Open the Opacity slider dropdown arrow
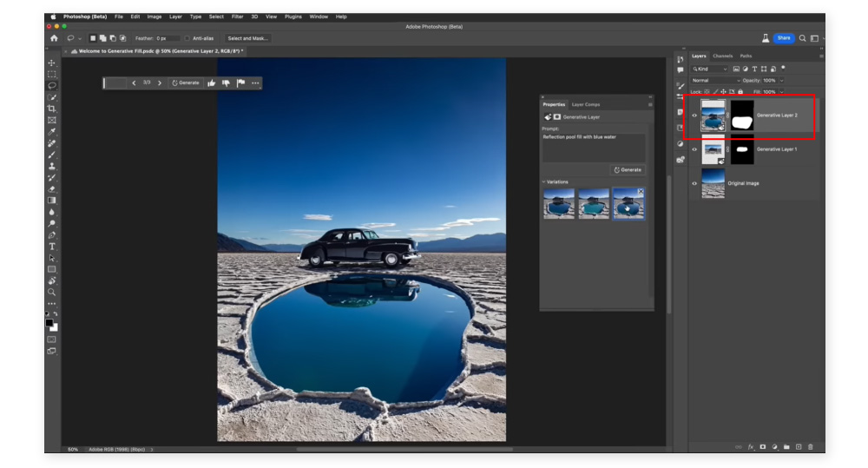 (782, 80)
